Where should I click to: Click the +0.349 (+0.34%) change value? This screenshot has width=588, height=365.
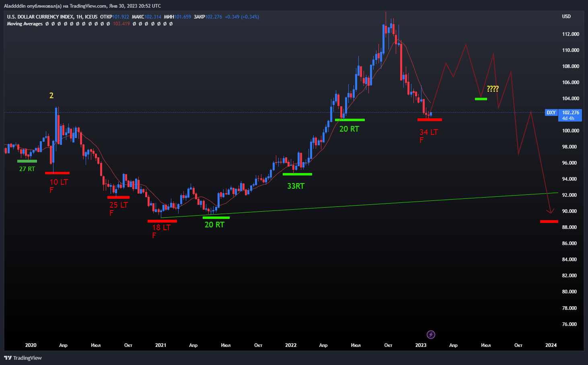pos(242,17)
